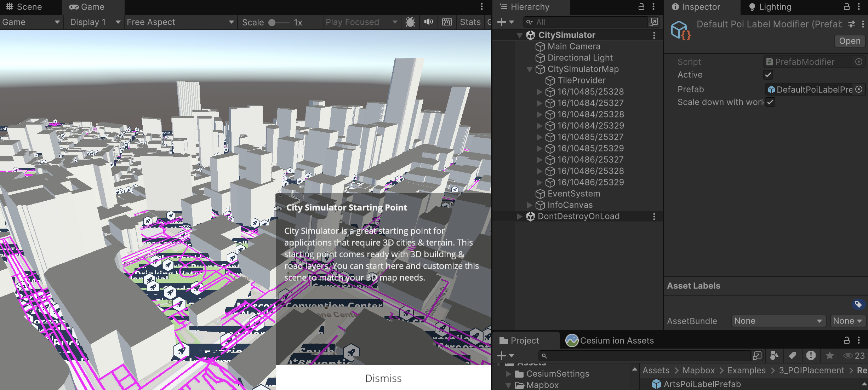Screen dimensions: 868x390
Task: Click the Open prefab button
Action: [850, 41]
